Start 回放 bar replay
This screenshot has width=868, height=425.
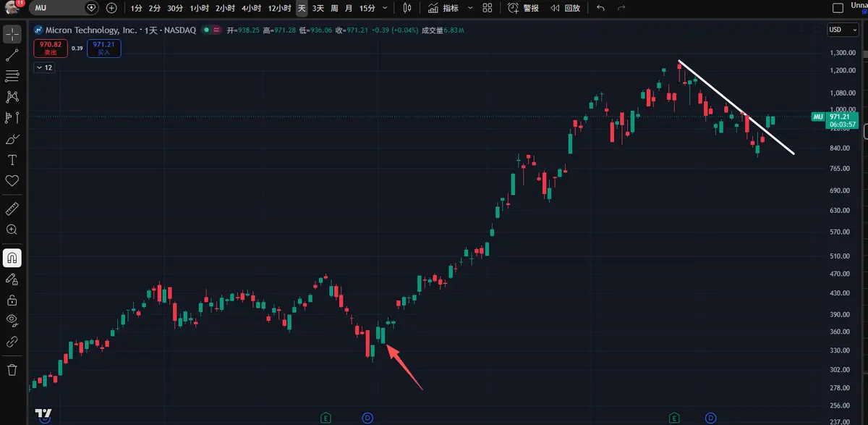[x=566, y=8]
